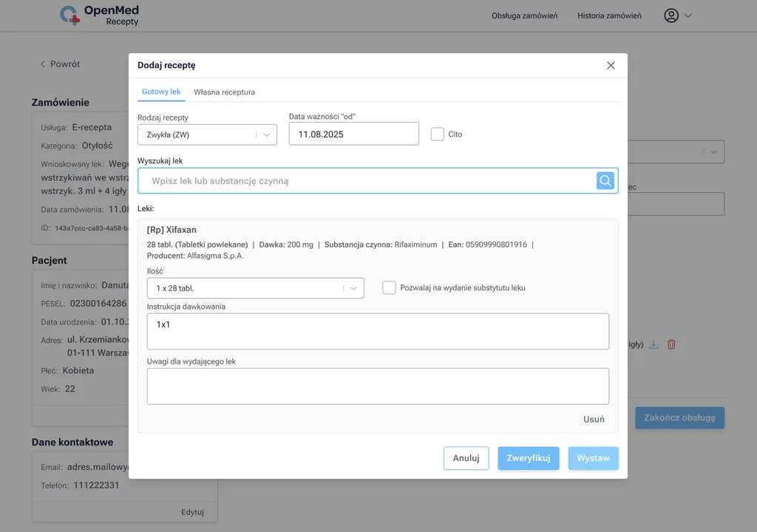Click the search magnifier icon
757x532 pixels.
click(605, 181)
